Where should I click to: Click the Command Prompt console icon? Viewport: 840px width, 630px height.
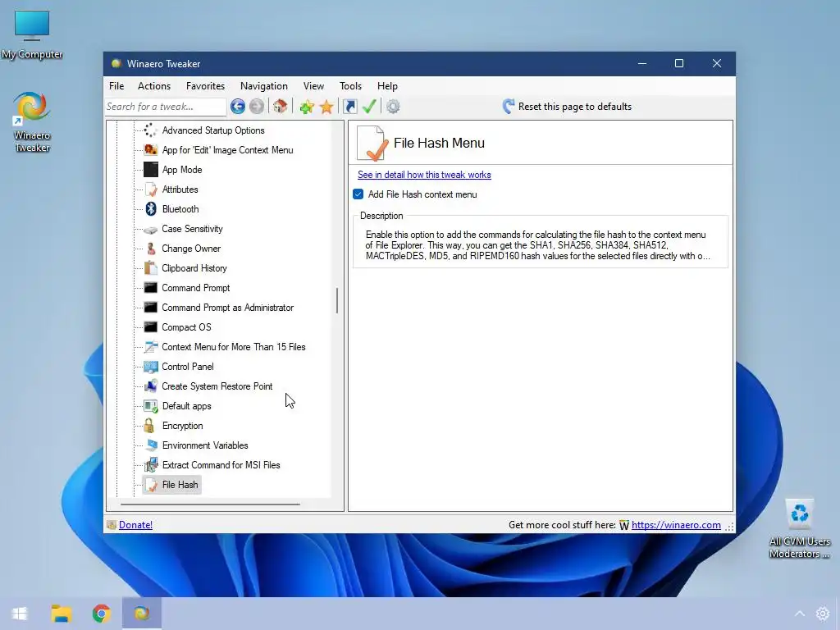coord(151,288)
